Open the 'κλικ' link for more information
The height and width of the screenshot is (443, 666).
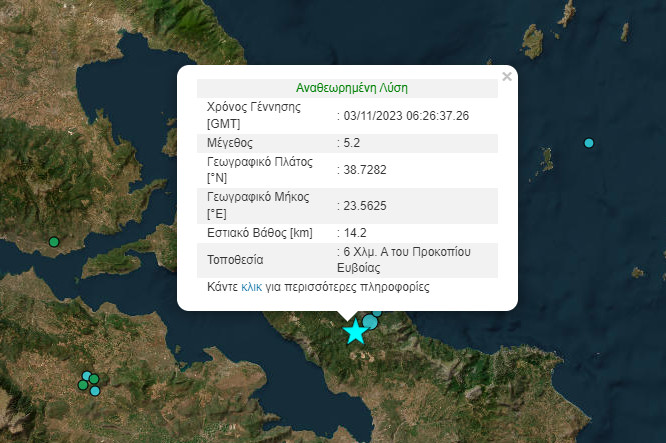[251, 286]
